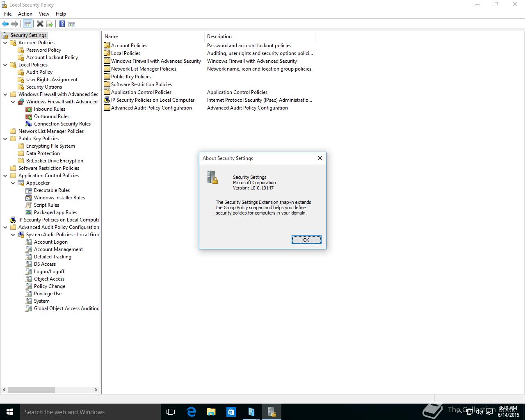Click the Export List toolbar icon
Screen dimensions: 525x420
pyautogui.click(x=50, y=24)
